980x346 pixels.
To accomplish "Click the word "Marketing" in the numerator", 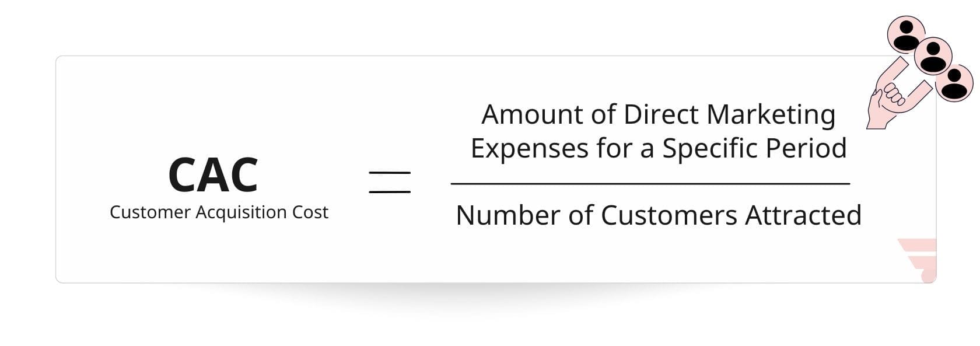I will pos(771,114).
